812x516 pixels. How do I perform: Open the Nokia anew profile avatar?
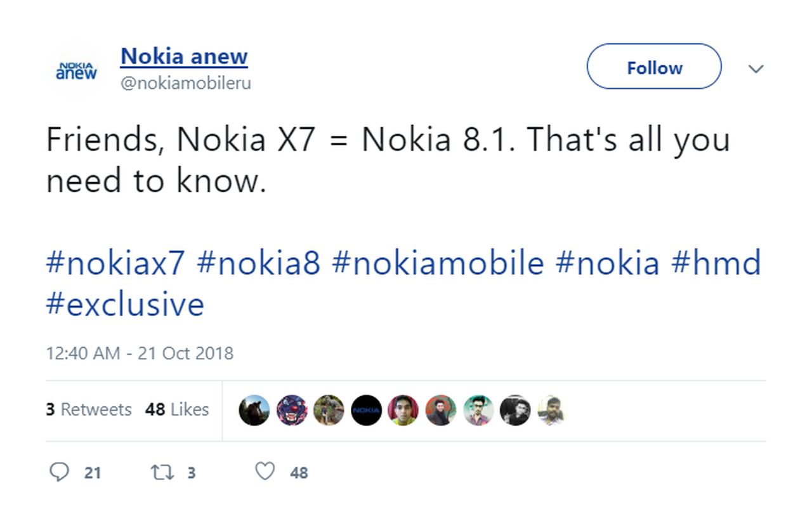click(77, 70)
